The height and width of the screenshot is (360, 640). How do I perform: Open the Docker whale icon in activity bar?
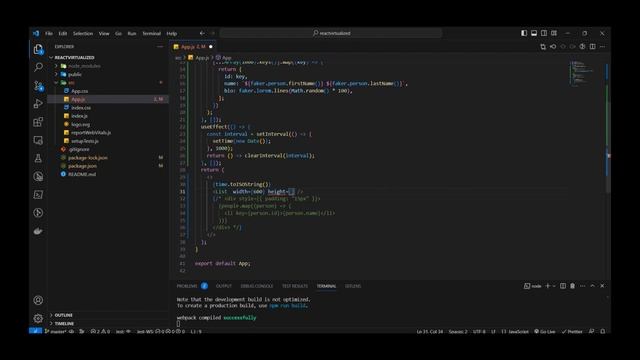(x=38, y=231)
